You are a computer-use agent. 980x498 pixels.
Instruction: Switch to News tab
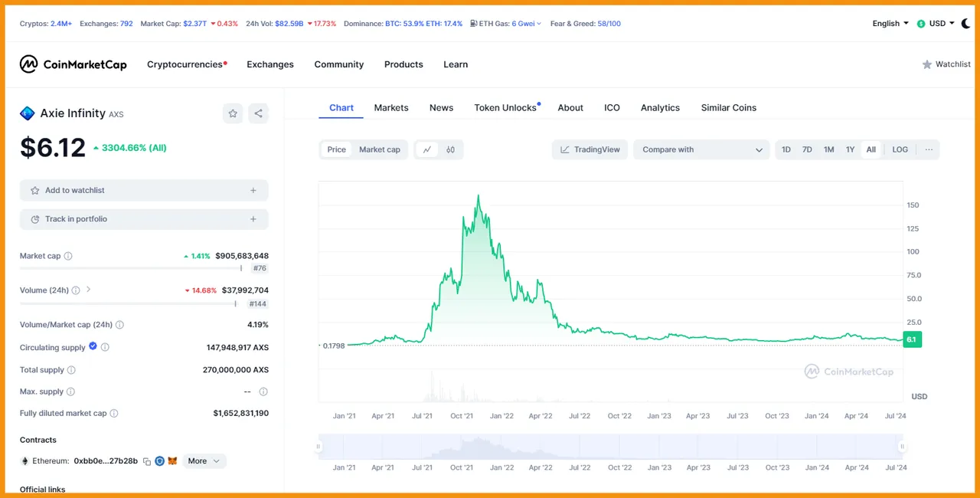click(442, 108)
